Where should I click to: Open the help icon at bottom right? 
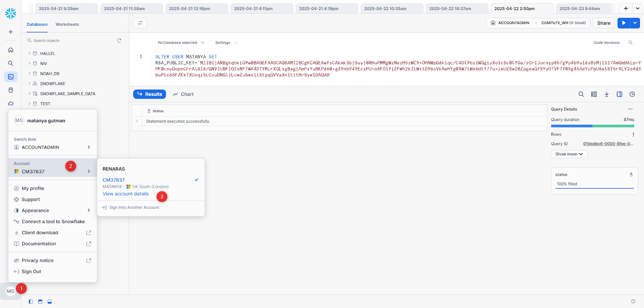(633, 301)
